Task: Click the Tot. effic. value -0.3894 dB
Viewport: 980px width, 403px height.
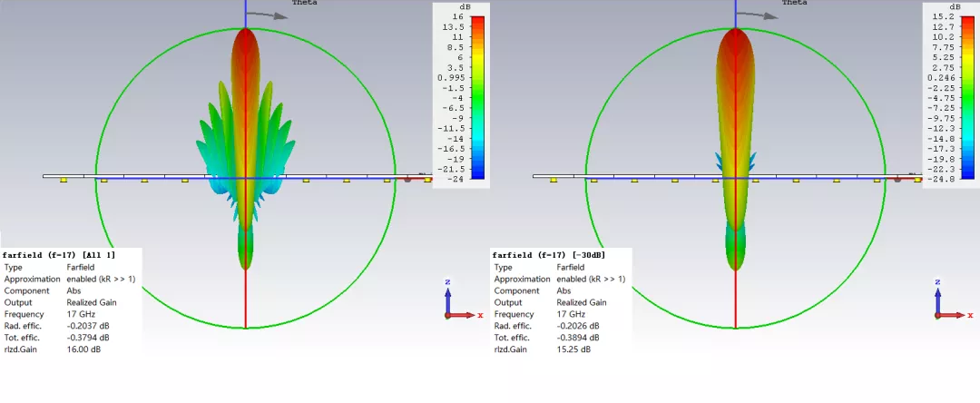Action: click(577, 338)
